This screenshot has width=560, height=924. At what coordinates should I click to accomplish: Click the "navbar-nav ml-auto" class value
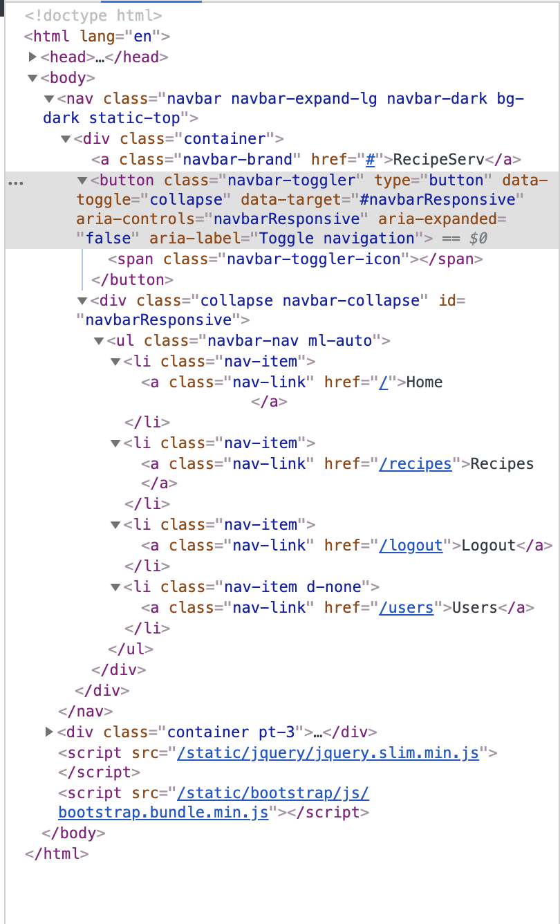pyautogui.click(x=290, y=341)
